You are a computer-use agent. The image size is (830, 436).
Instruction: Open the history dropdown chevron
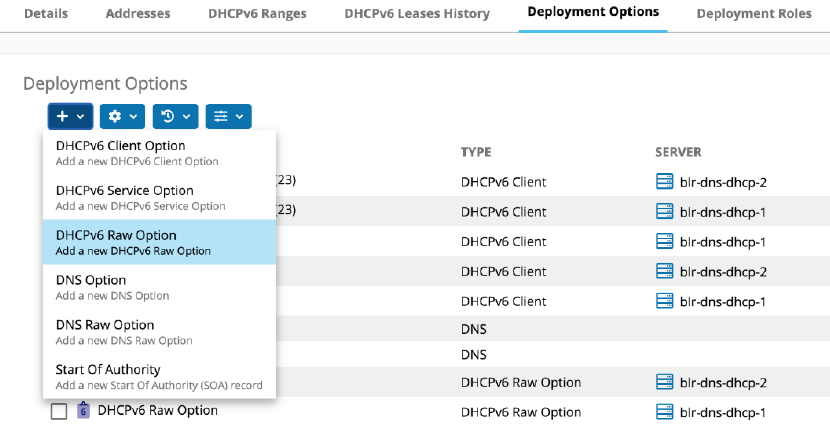click(187, 117)
